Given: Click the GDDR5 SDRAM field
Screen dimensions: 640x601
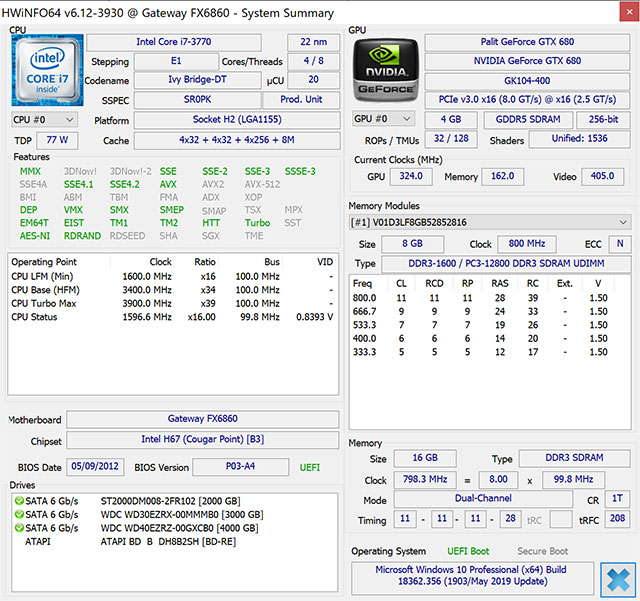Looking at the screenshot, I should click(528, 120).
